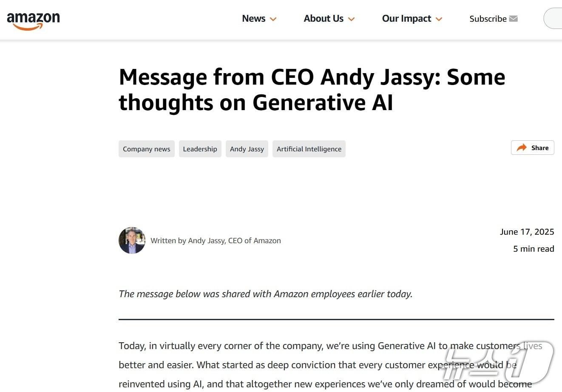Select the Company news tag
Screen dimensions: 562x392
146,149
